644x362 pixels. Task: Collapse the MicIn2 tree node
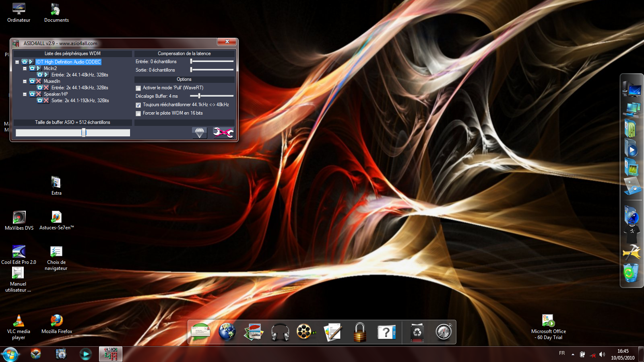pos(25,68)
